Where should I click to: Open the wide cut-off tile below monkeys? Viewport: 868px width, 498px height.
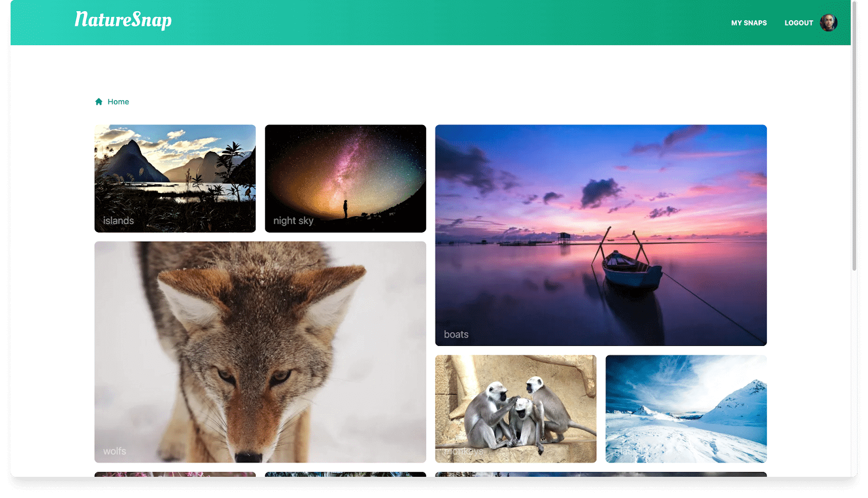601,474
